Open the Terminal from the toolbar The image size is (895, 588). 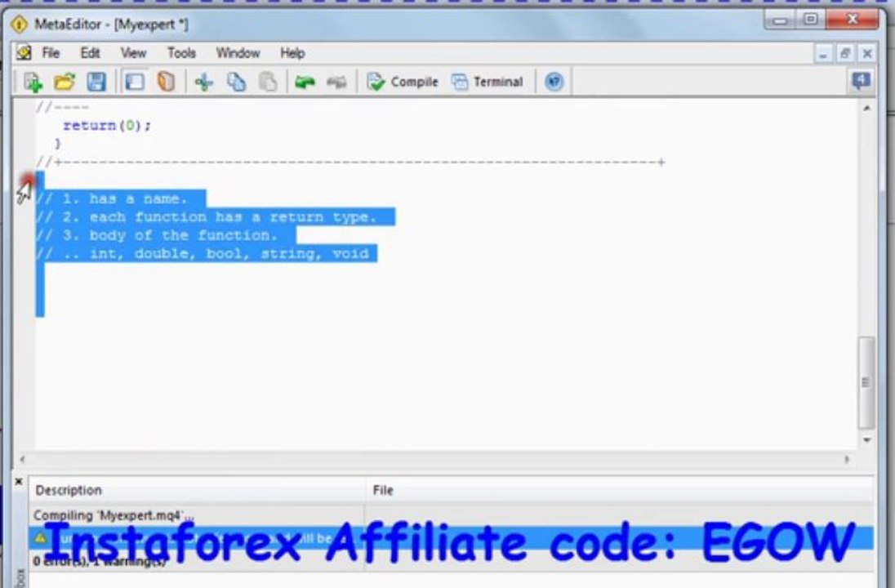pyautogui.click(x=487, y=82)
